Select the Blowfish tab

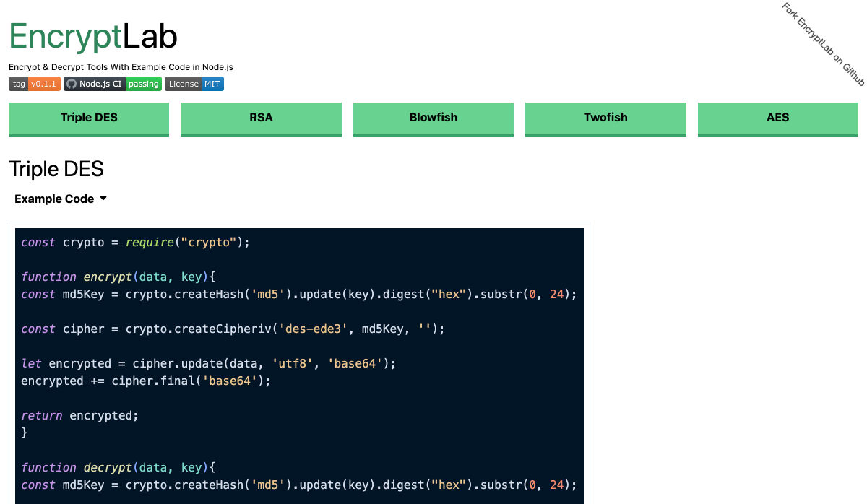click(433, 118)
